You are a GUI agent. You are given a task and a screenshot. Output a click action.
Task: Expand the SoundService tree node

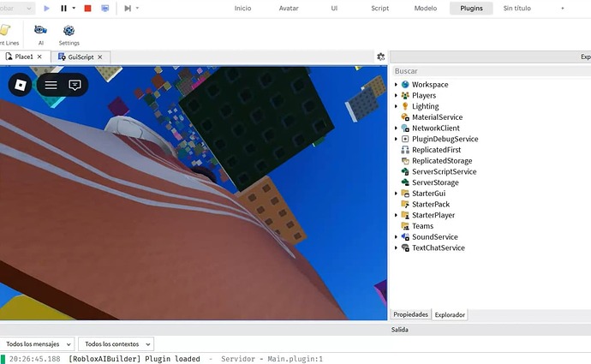click(396, 237)
